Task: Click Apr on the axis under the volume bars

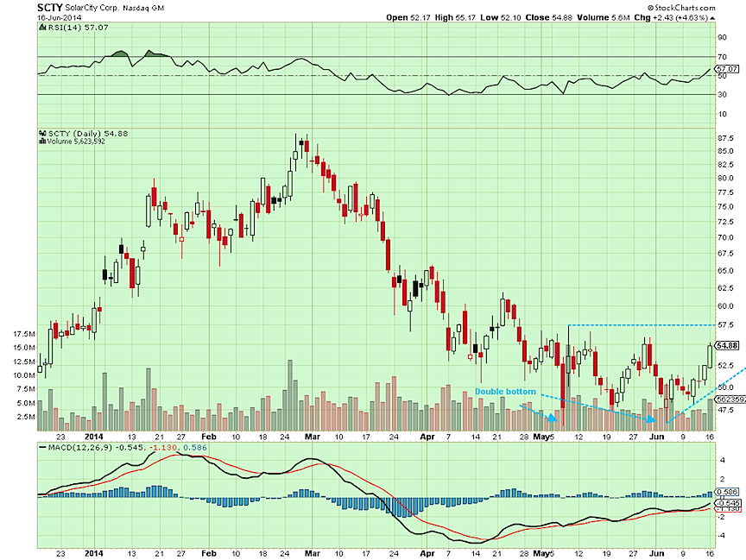Action: point(427,437)
